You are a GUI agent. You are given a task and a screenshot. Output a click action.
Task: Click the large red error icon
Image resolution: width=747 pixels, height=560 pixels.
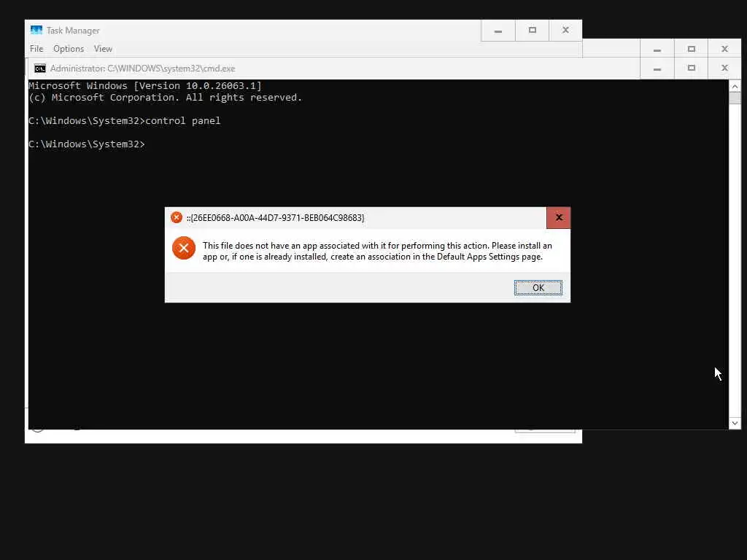(x=184, y=248)
